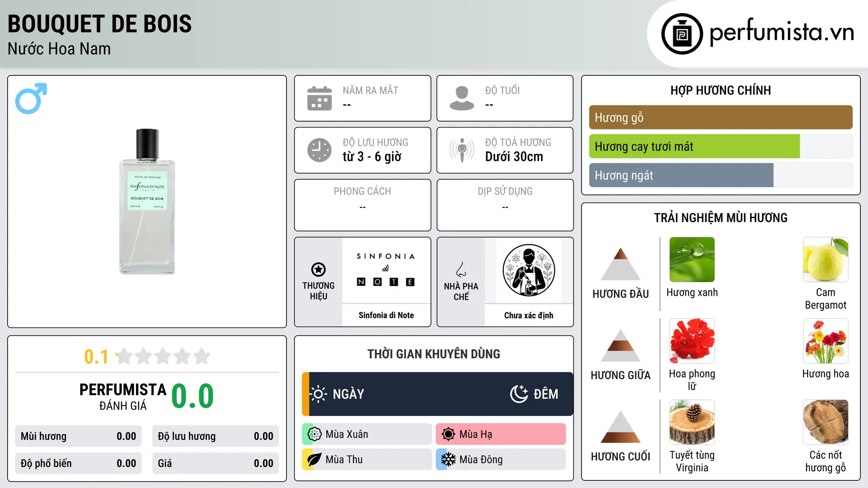
Task: Open the Hương xanh note thumbnail
Action: click(x=692, y=260)
